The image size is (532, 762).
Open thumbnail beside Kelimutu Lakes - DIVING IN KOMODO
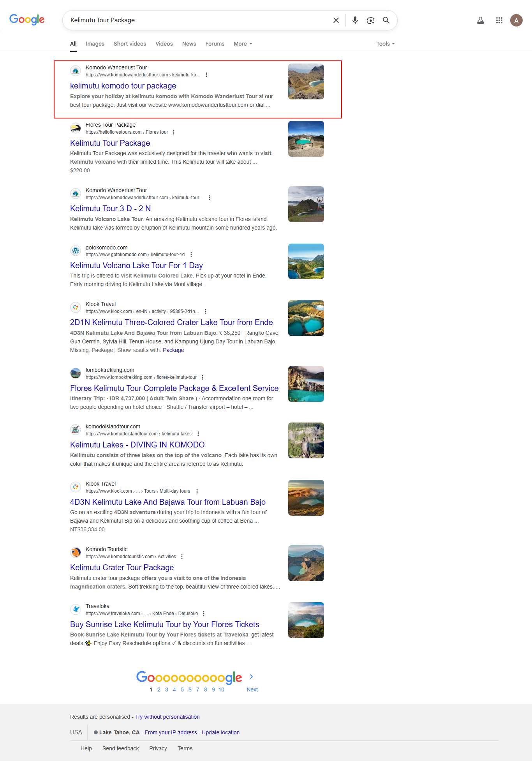point(306,440)
